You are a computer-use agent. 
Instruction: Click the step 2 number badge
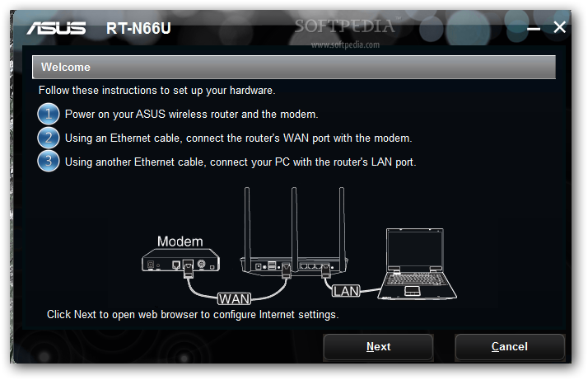(x=49, y=138)
